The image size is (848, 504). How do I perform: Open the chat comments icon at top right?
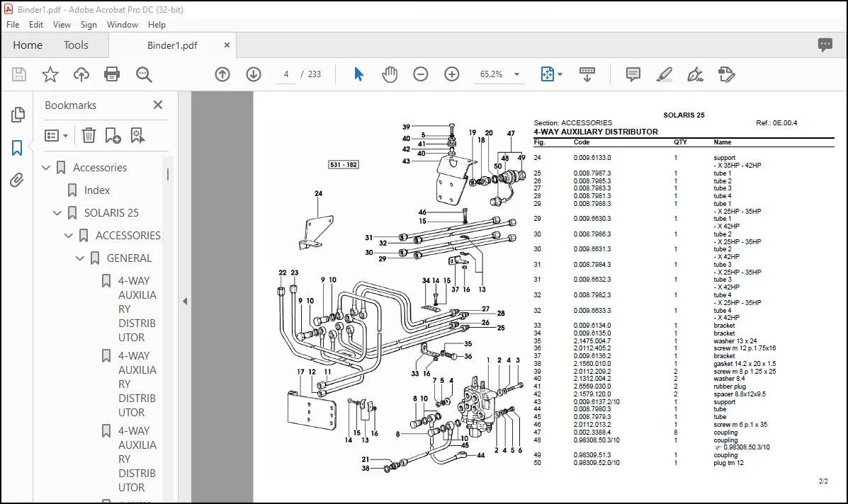[825, 45]
